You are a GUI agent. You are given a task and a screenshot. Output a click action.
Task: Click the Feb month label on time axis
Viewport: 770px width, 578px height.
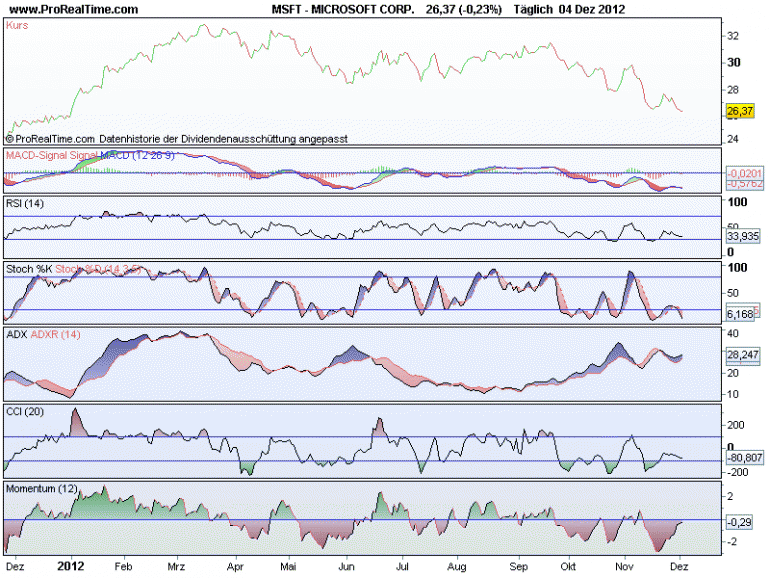(123, 566)
